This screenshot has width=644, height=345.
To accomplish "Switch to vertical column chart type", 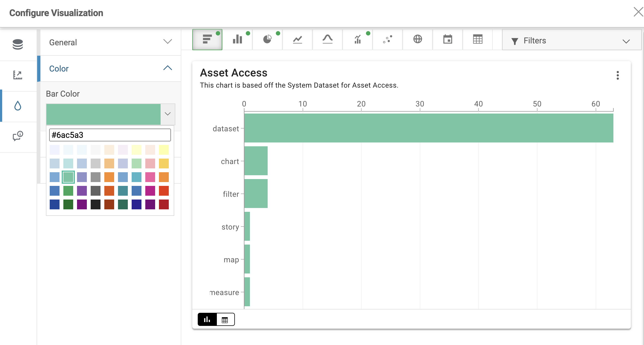I will 237,40.
